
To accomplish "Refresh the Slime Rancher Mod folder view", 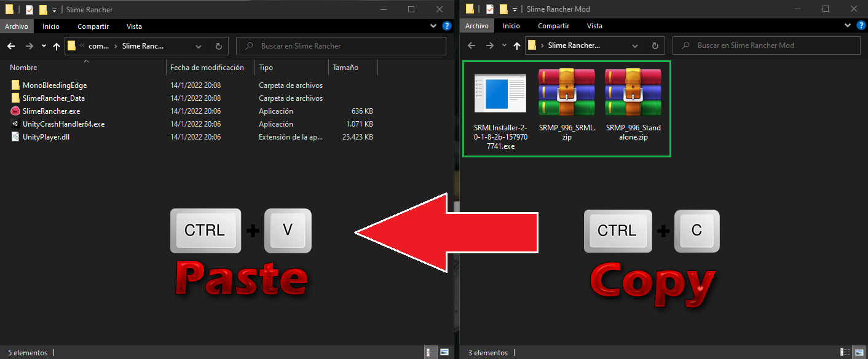I will pyautogui.click(x=655, y=45).
